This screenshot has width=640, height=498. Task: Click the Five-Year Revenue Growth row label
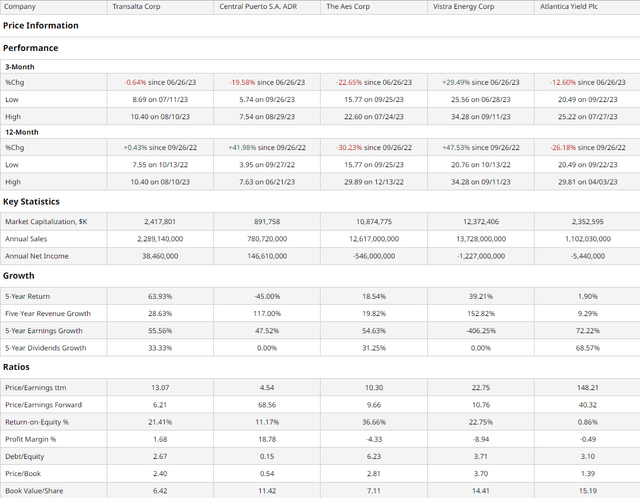[x=48, y=313]
